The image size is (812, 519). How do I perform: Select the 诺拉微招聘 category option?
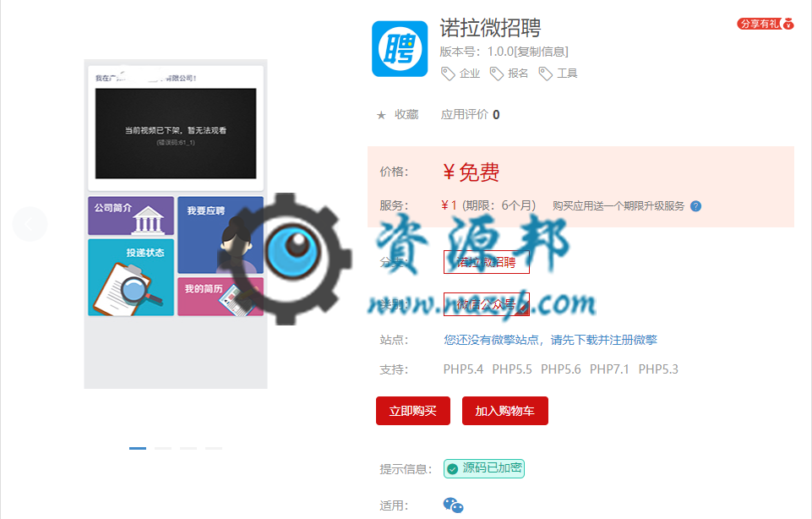(486, 262)
